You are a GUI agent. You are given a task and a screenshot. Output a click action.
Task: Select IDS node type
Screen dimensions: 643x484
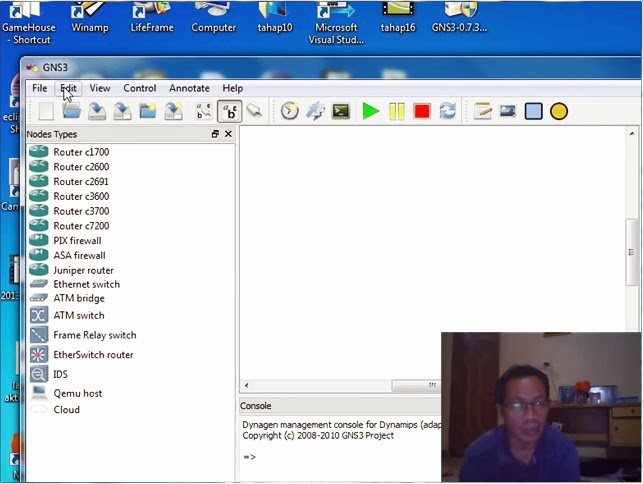tap(49, 374)
